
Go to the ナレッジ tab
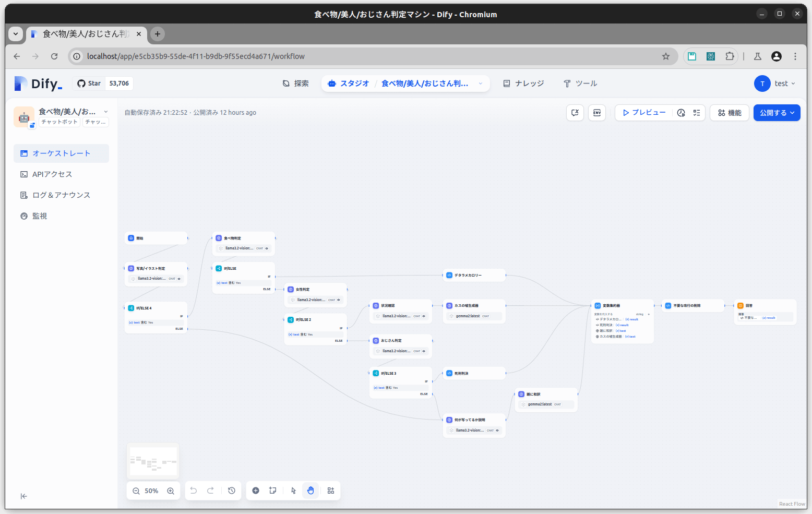(x=523, y=83)
